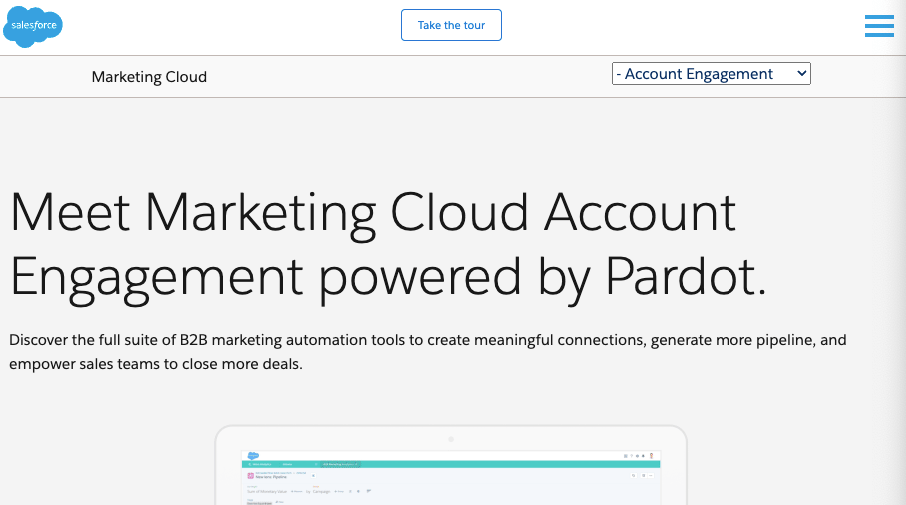
Task: Click the Marketing Cloud label
Action: [149, 77]
